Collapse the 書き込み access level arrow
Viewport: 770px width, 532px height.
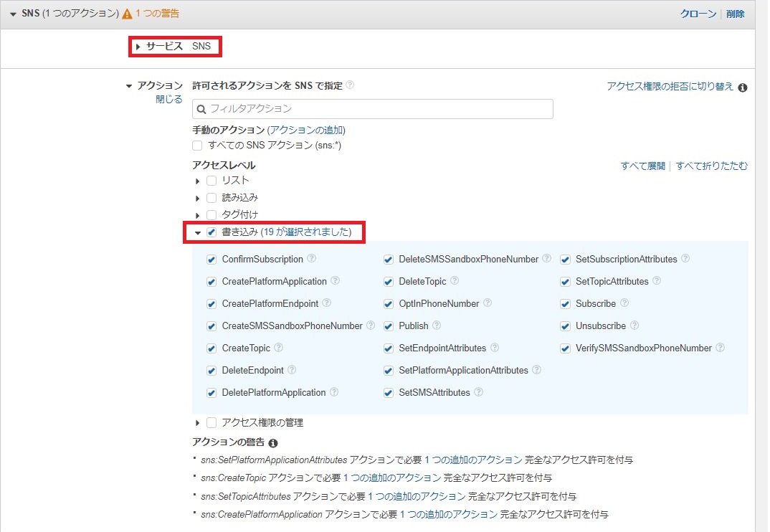tap(198, 233)
